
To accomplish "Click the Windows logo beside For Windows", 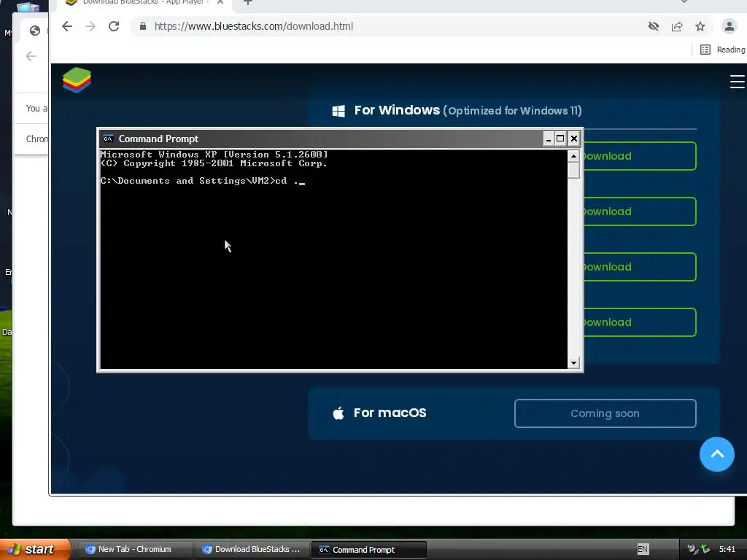I will (338, 111).
